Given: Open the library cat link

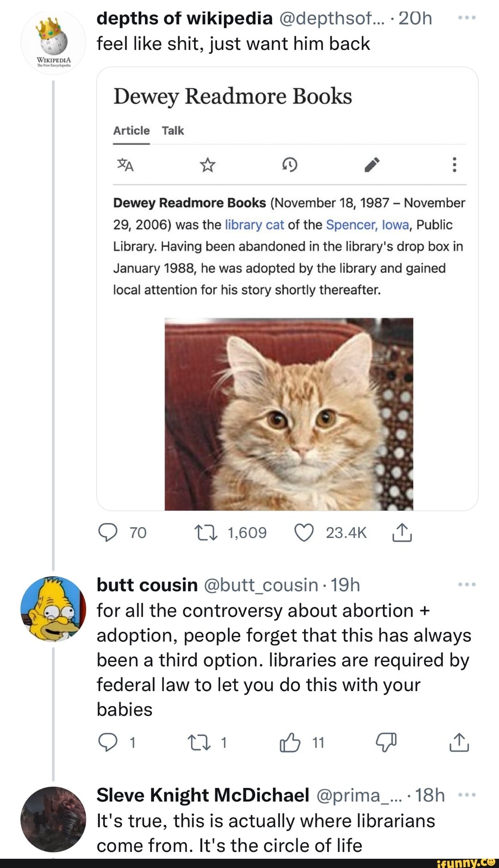Looking at the screenshot, I should [254, 225].
